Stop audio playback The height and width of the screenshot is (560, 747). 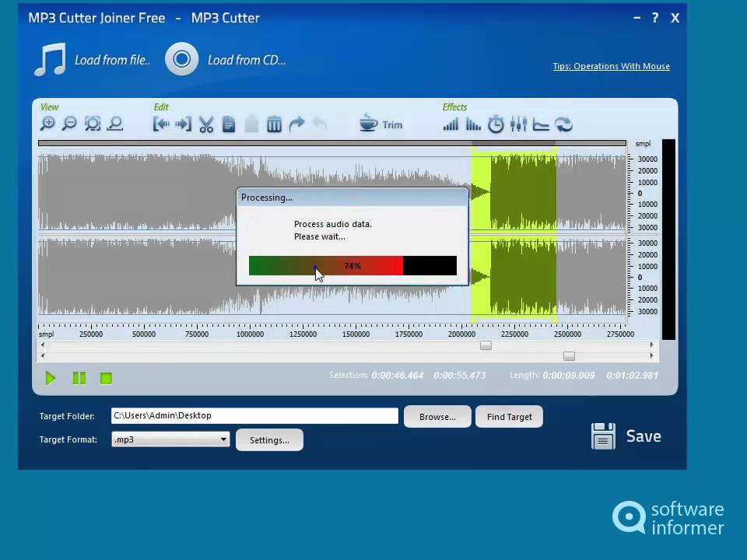point(106,379)
